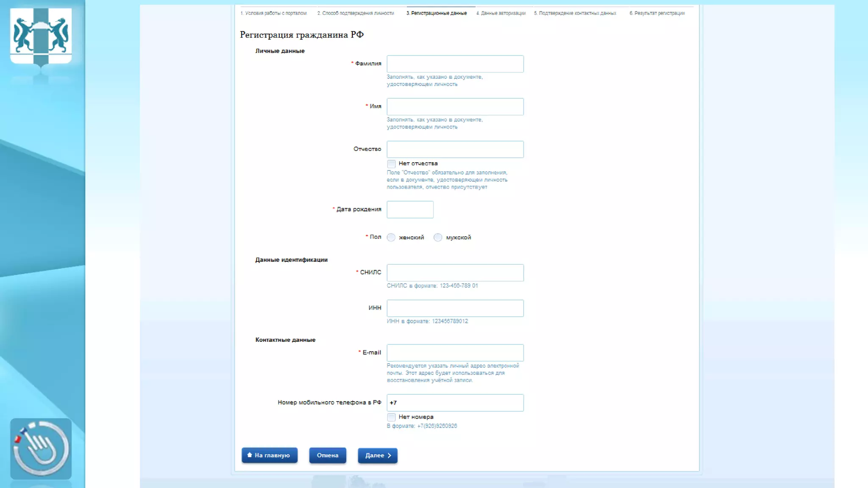The width and height of the screenshot is (868, 488).
Task: Check the Нет номера checkbox
Action: (391, 417)
